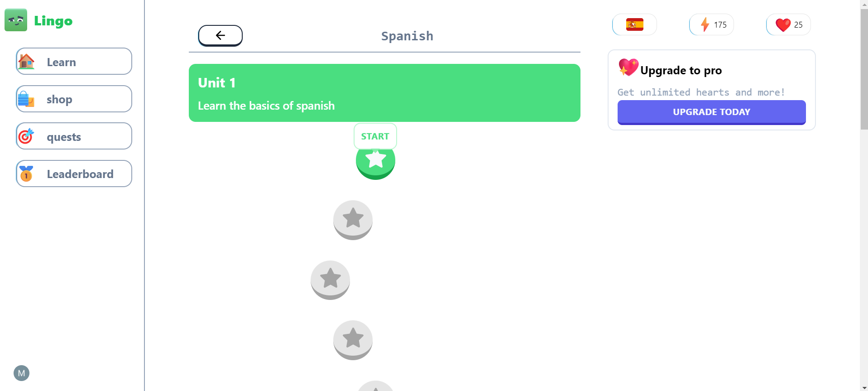The height and width of the screenshot is (391, 868).
Task: Click the medal icon beside Leaderboard
Action: pyautogui.click(x=26, y=174)
